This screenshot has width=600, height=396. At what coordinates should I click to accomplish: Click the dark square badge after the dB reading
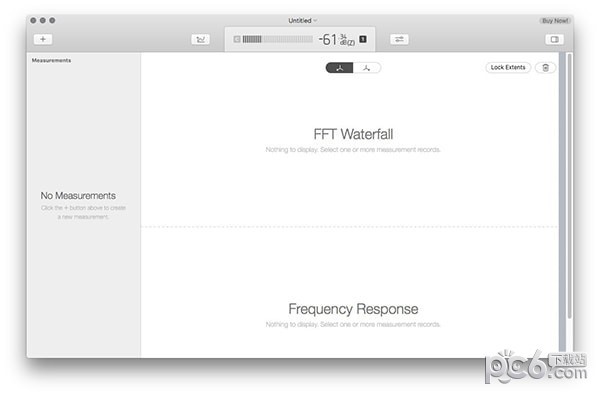[x=363, y=39]
